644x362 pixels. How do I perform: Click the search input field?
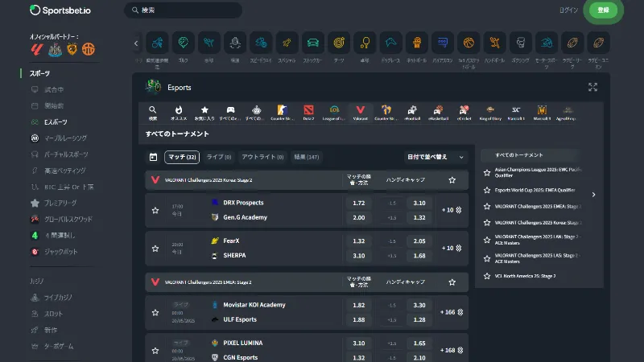(x=184, y=10)
